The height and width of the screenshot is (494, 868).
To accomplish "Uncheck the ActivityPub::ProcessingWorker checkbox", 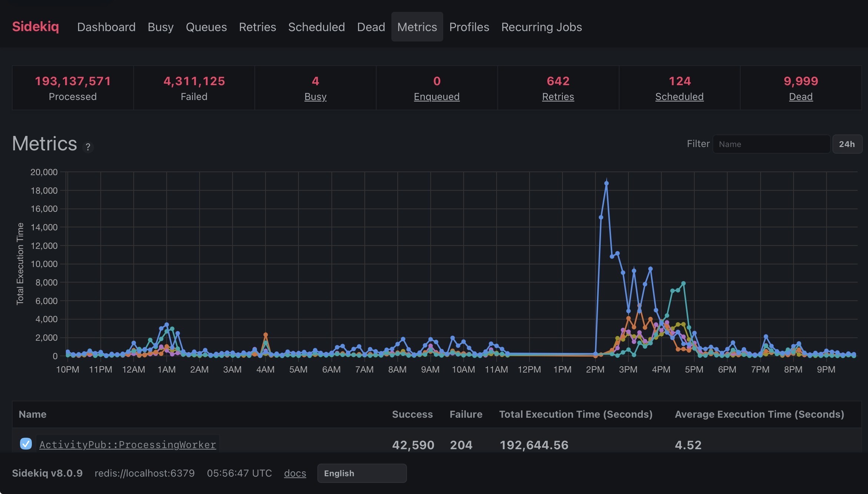I will (x=26, y=444).
